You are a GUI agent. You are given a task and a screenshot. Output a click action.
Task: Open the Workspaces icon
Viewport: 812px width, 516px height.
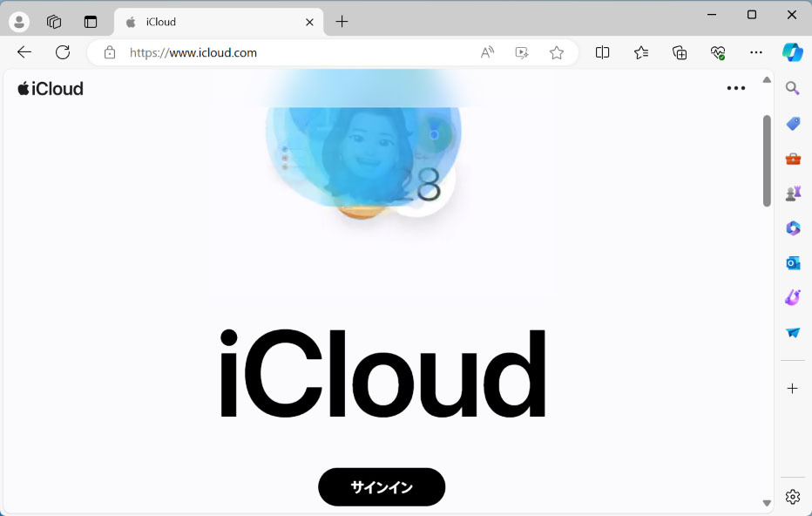tap(54, 22)
